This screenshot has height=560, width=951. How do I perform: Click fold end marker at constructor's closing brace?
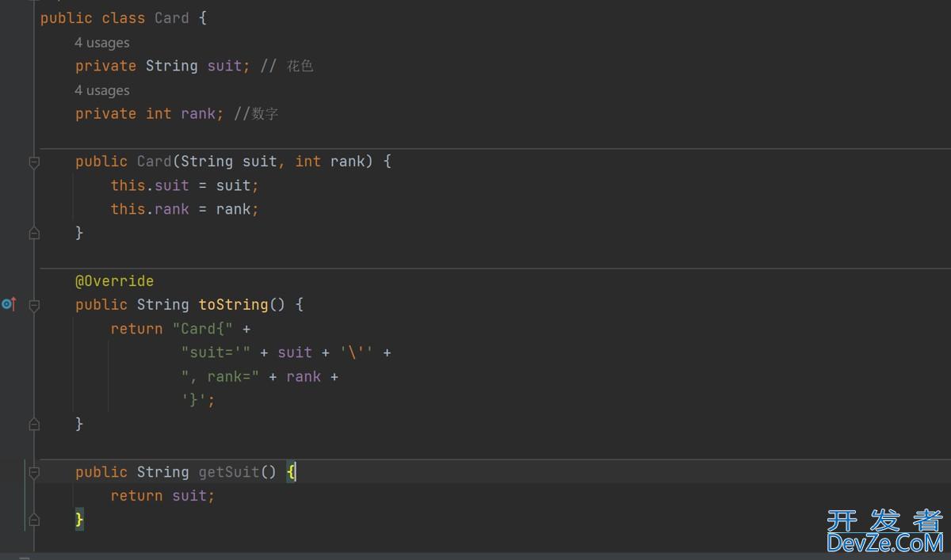pyautogui.click(x=34, y=233)
